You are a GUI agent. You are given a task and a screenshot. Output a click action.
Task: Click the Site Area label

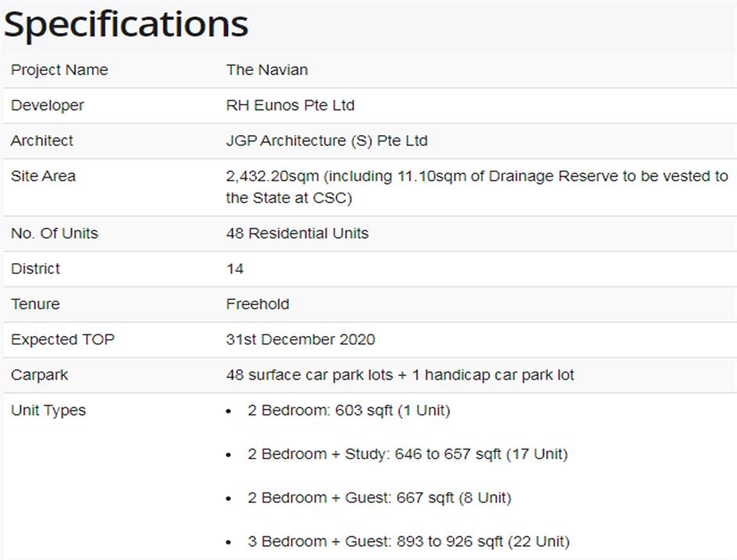(x=43, y=176)
